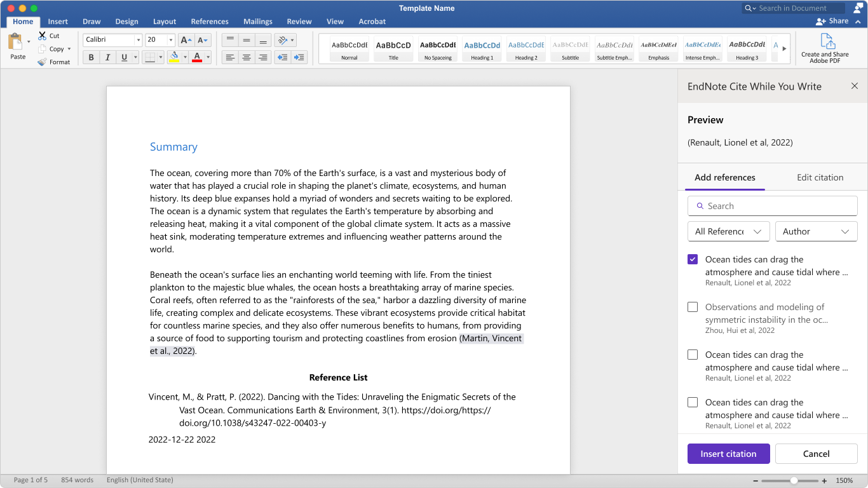Open the Calibri font dropdown
This screenshot has width=868, height=488.
click(x=138, y=39)
